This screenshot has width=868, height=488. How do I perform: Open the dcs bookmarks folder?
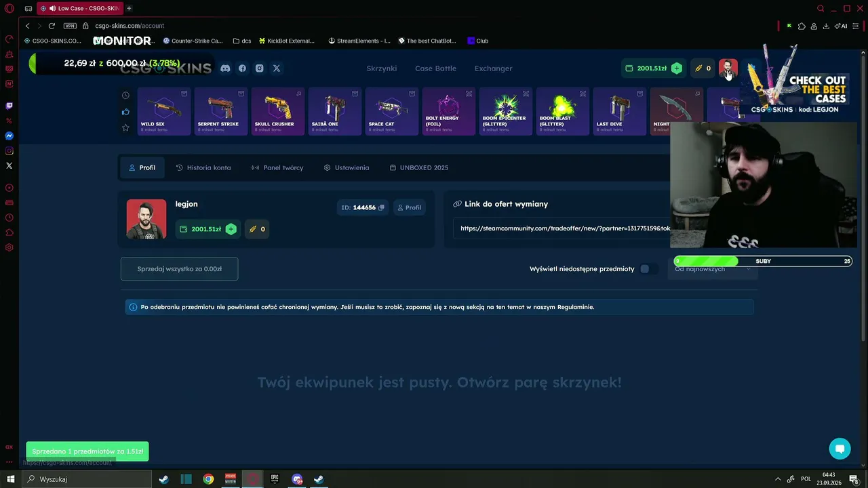241,41
